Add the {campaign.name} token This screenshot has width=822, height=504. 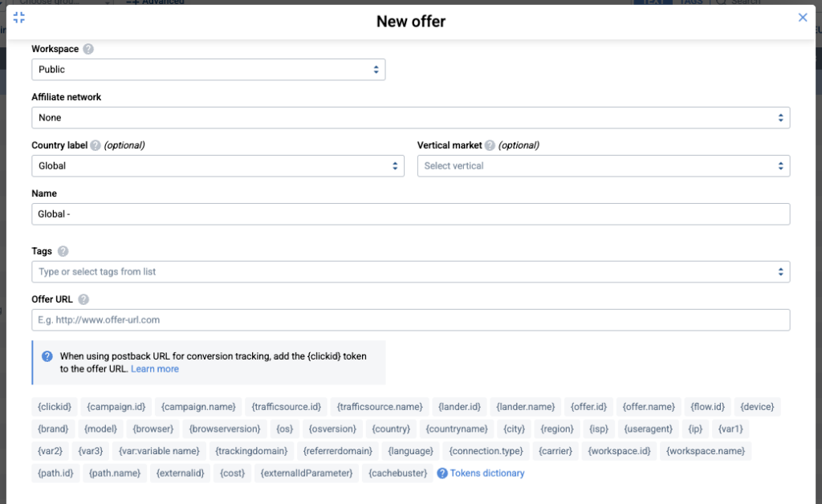[x=193, y=407]
